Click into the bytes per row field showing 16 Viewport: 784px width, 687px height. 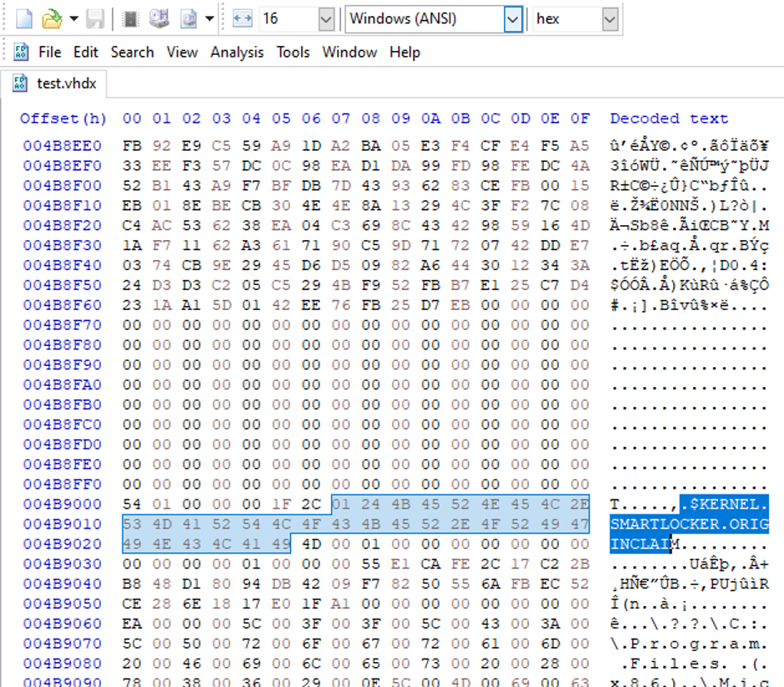pos(289,19)
